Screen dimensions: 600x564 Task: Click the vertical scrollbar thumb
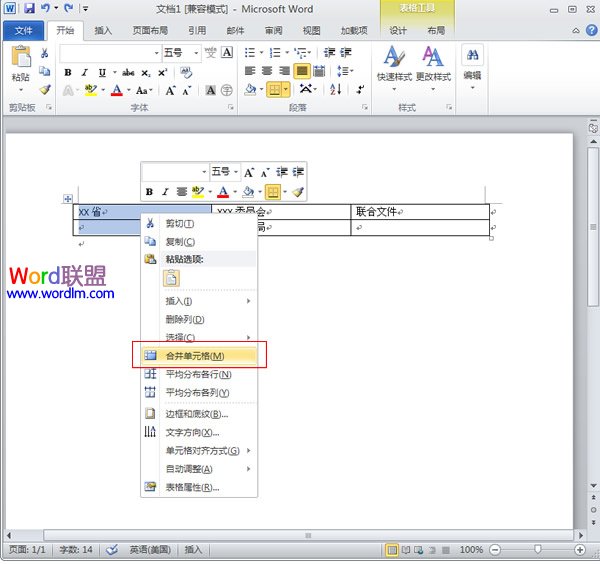[x=593, y=227]
